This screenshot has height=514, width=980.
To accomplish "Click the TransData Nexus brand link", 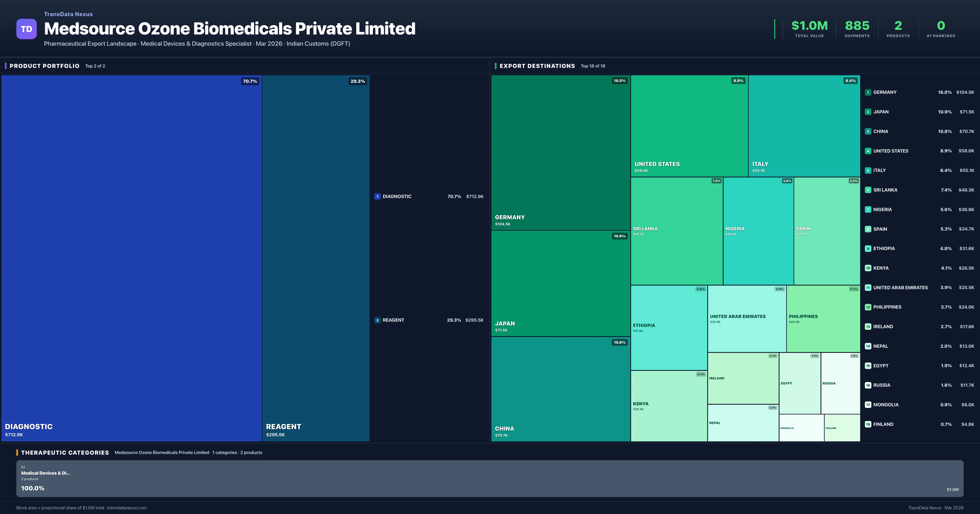I will point(68,14).
